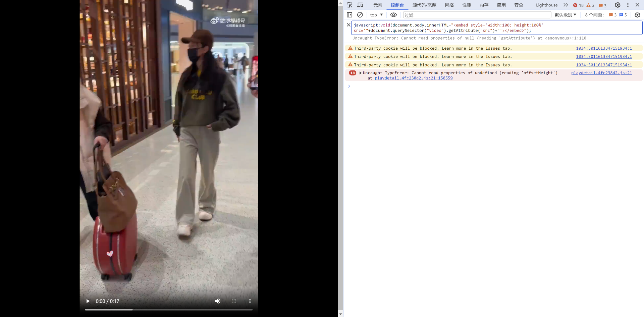Click warning icon of first cookie message
Viewport: 644px width, 317px height.
point(350,48)
